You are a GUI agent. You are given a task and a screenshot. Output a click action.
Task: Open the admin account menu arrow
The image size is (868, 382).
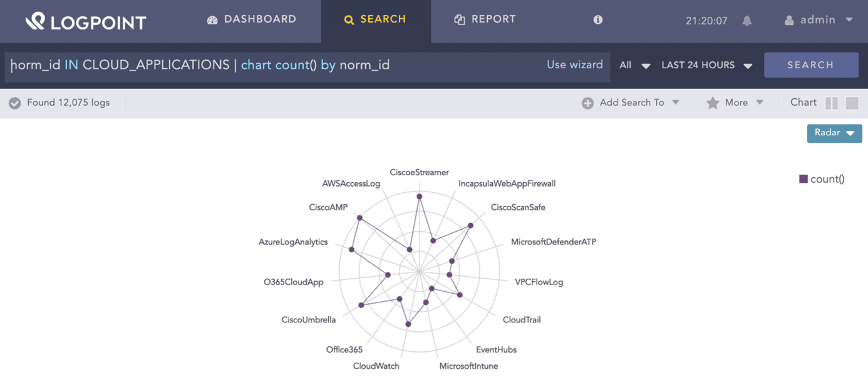point(849,20)
